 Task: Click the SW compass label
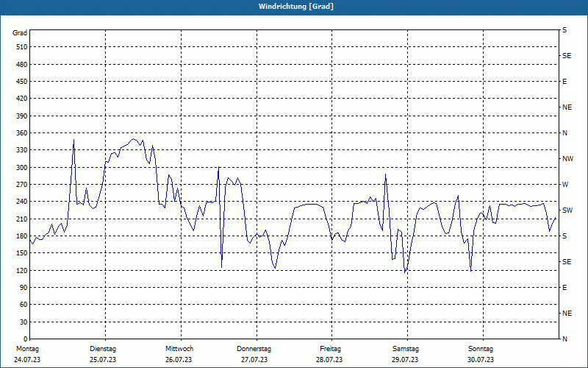(x=567, y=210)
